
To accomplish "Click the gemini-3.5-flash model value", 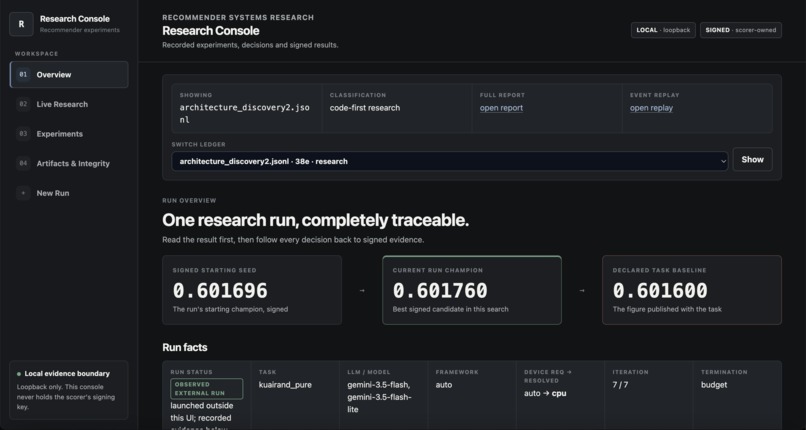I will [x=379, y=397].
